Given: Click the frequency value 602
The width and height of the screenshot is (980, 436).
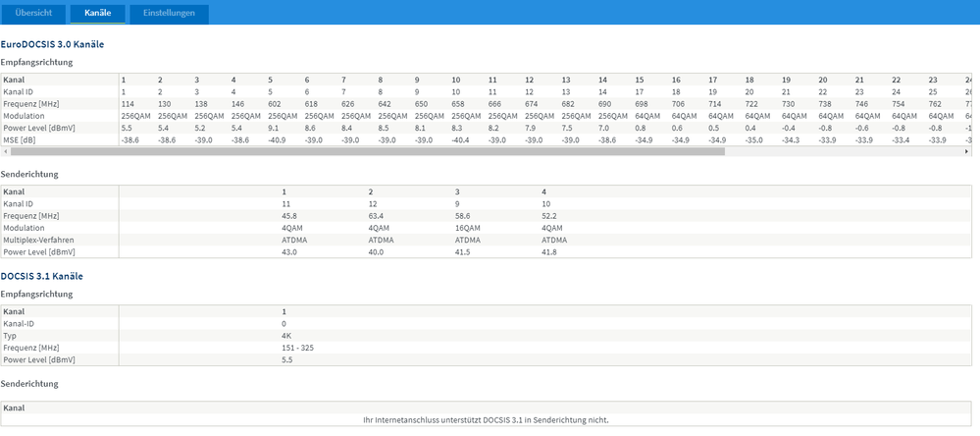Looking at the screenshot, I should coord(275,104).
